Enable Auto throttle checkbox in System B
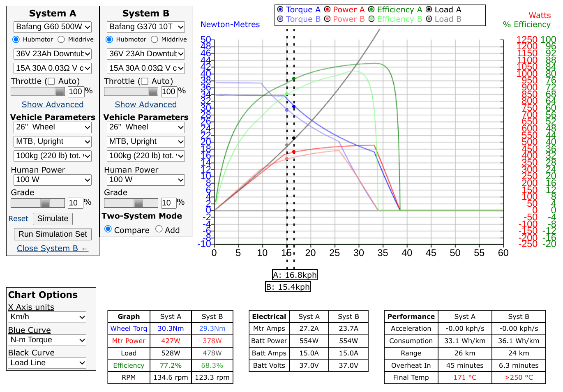 145,81
